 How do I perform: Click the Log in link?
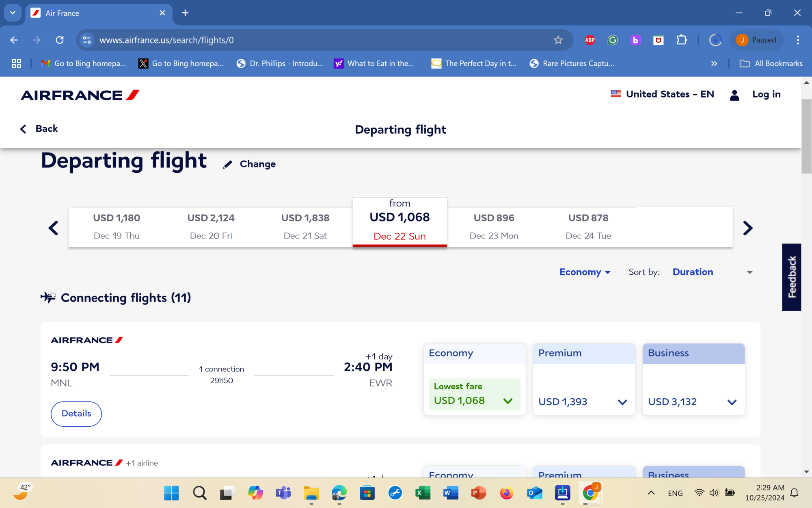(766, 94)
